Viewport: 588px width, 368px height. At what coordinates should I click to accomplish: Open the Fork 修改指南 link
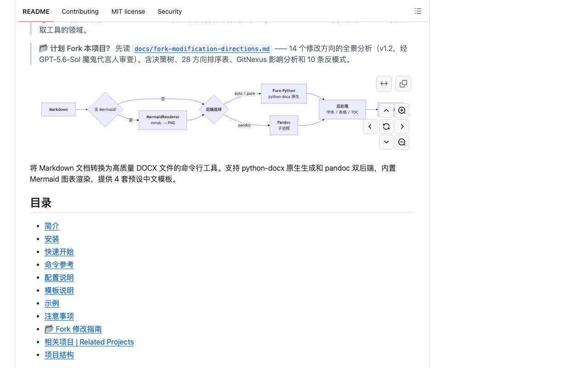coord(73,329)
